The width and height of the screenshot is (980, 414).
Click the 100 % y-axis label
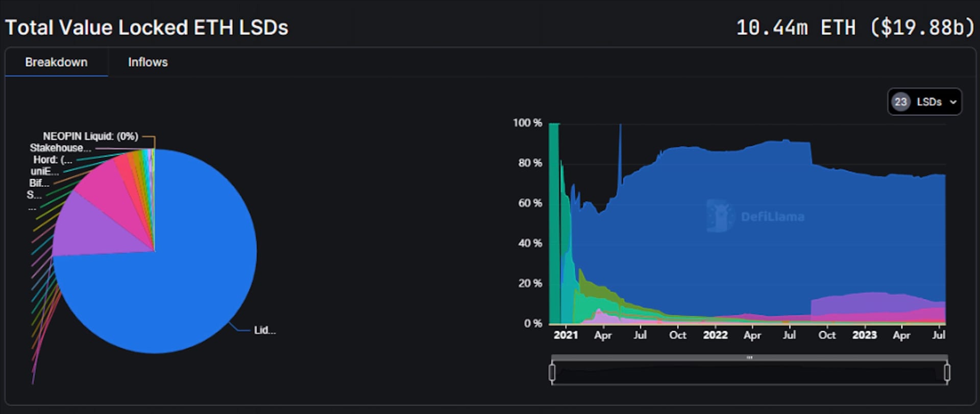coord(527,123)
